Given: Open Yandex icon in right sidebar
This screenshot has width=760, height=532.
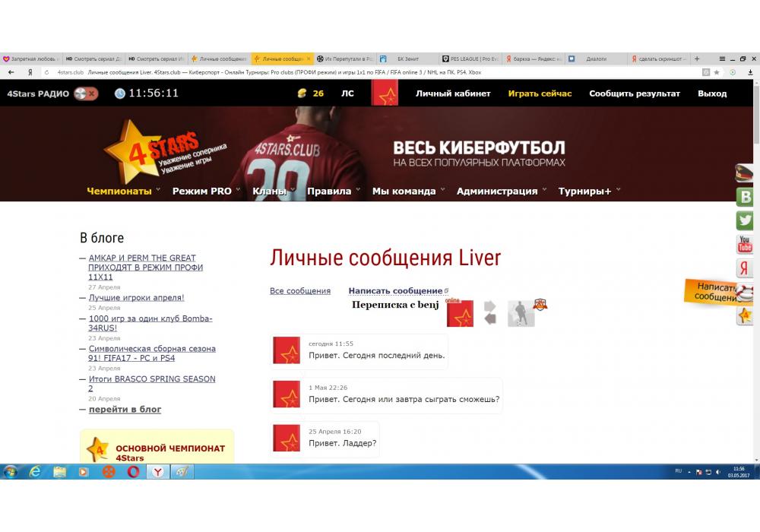Looking at the screenshot, I should [745, 268].
